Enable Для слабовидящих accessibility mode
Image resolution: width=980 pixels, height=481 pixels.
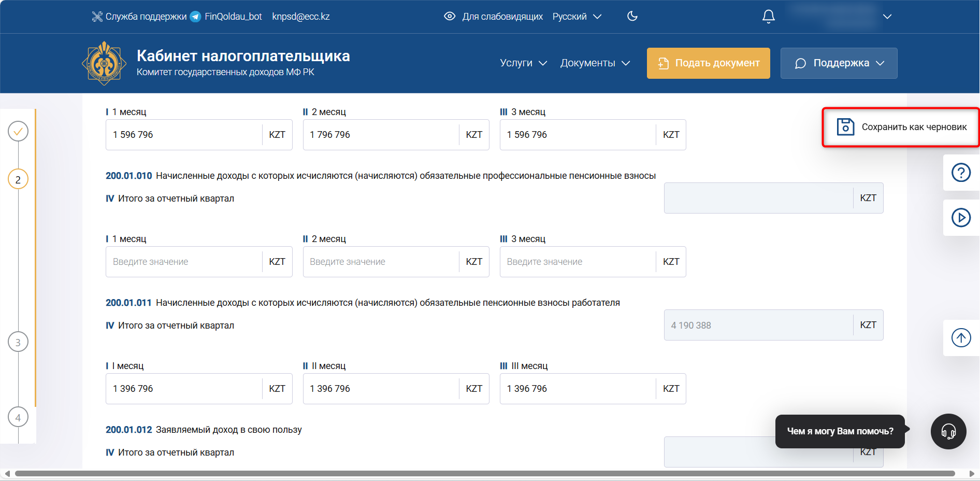(x=493, y=17)
